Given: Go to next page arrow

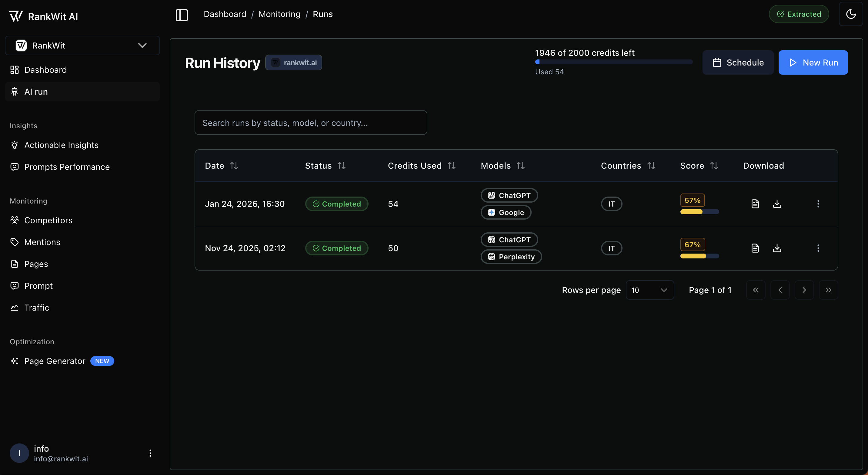Looking at the screenshot, I should pos(804,290).
